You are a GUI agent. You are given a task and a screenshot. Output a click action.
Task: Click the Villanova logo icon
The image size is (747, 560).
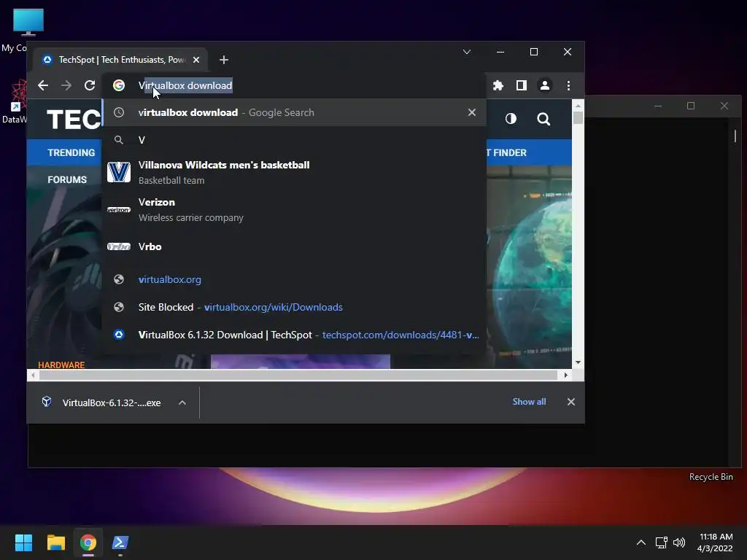[119, 172]
